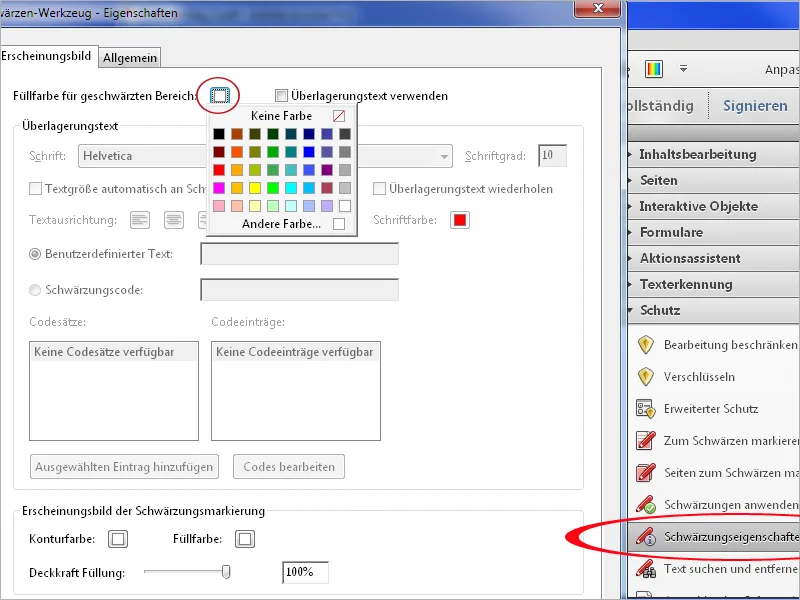Open the Konturfarbe color swatch

pos(118,539)
